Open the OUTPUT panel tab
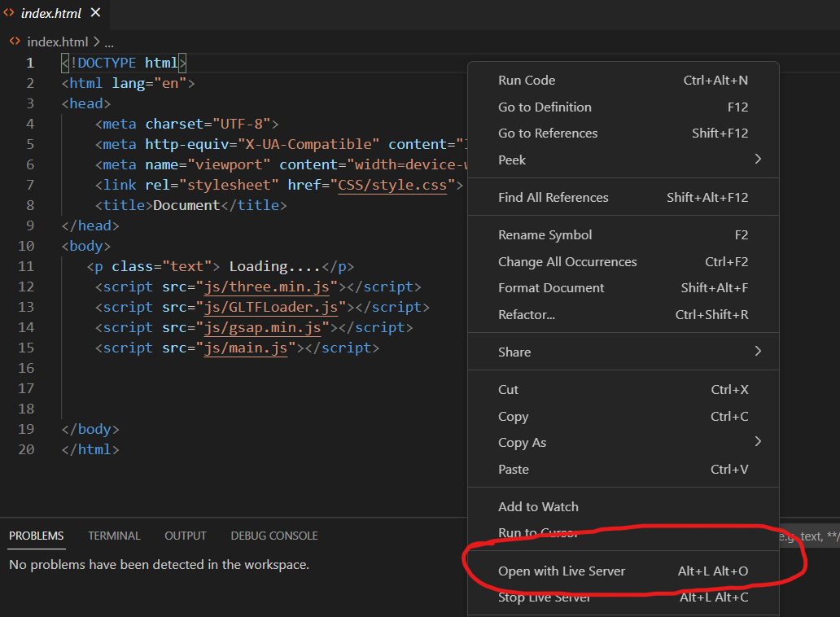This screenshot has height=617, width=840. 186,536
